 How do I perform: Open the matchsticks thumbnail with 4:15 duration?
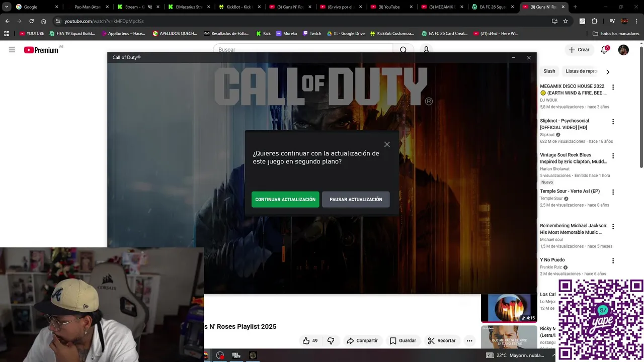click(509, 308)
